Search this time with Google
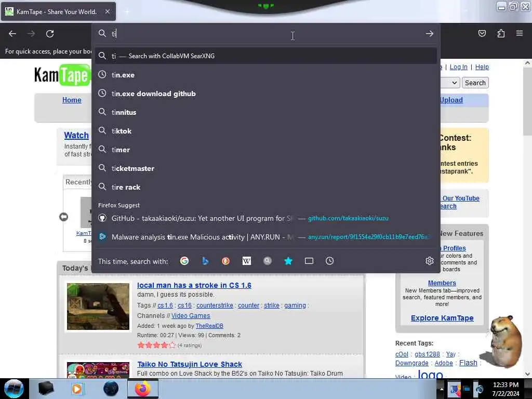532x399 pixels. pos(184,261)
